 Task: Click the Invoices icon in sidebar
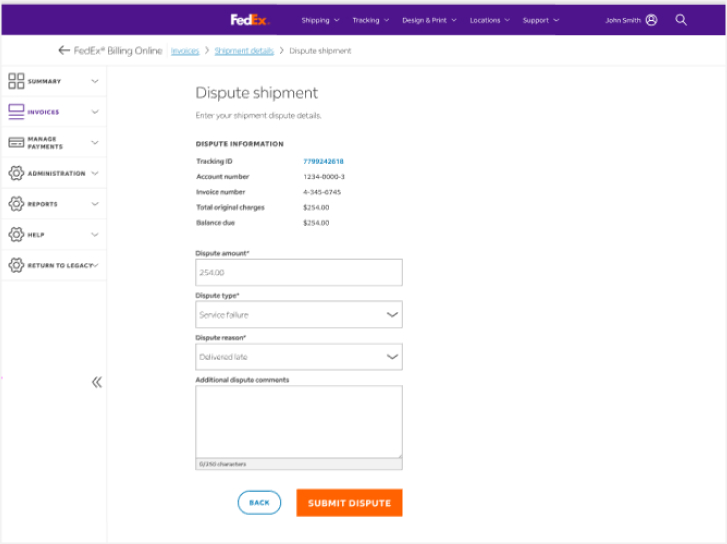pos(16,112)
